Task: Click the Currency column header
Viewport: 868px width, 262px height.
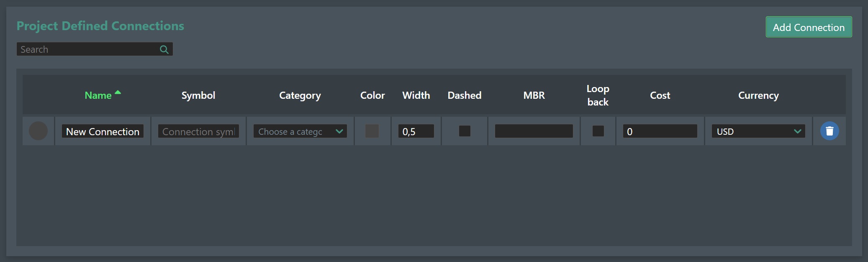Action: coord(758,95)
